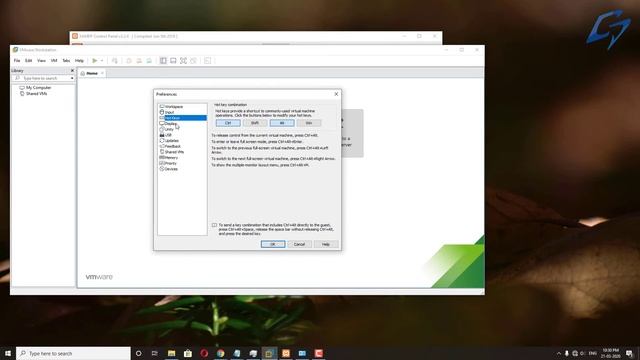Click the take snapshot toolbar icon
The image size is (640, 360).
129,60
